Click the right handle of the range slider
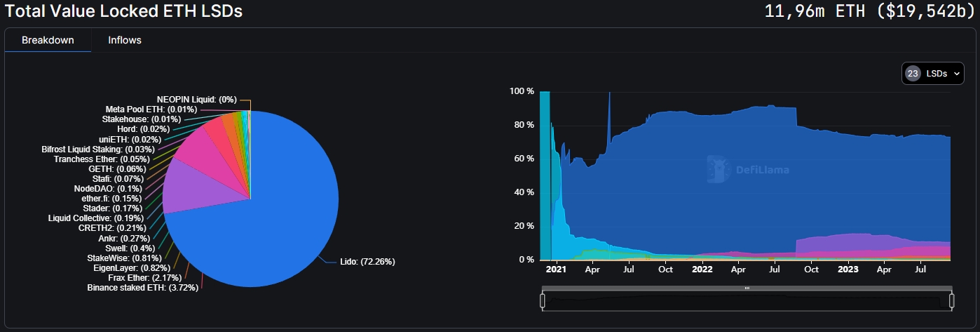The height and width of the screenshot is (332, 980). (952, 301)
